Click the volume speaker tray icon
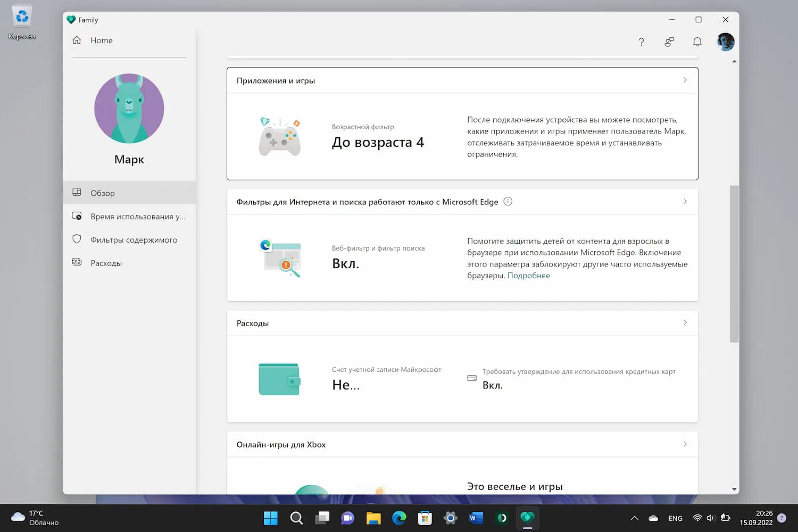798x532 pixels. pyautogui.click(x=710, y=518)
